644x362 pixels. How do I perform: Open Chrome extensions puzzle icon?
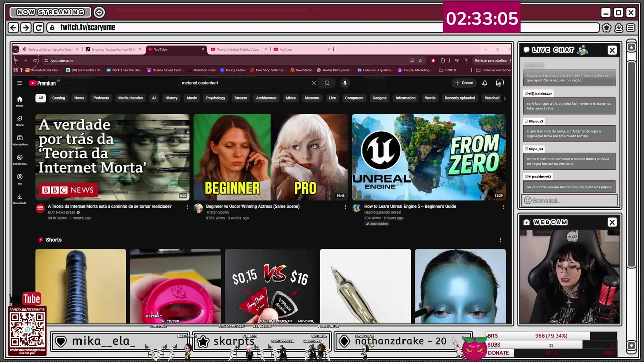pos(443,61)
